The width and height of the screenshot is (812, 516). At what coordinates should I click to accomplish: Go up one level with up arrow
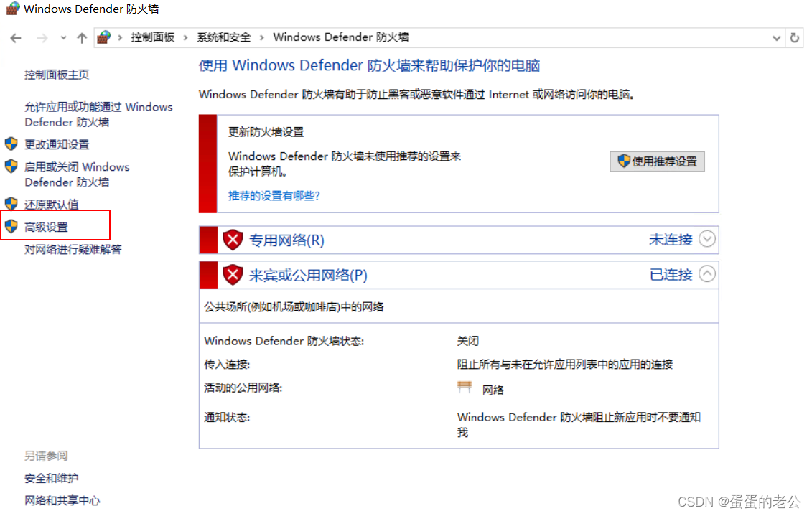click(82, 38)
